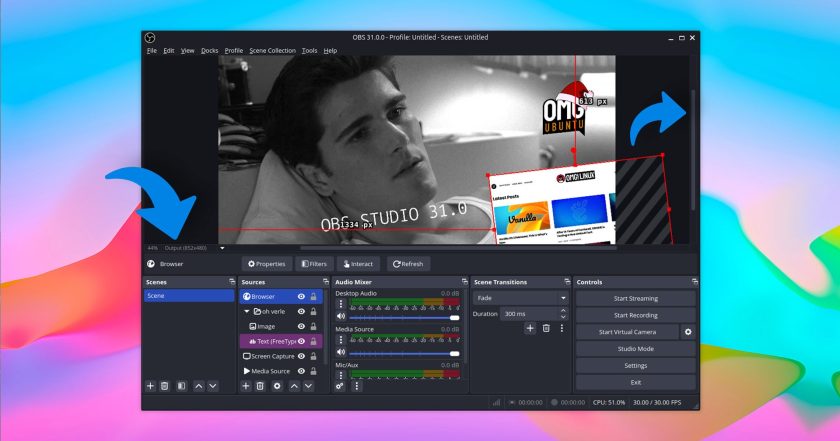Click Start Streaming button

point(635,298)
